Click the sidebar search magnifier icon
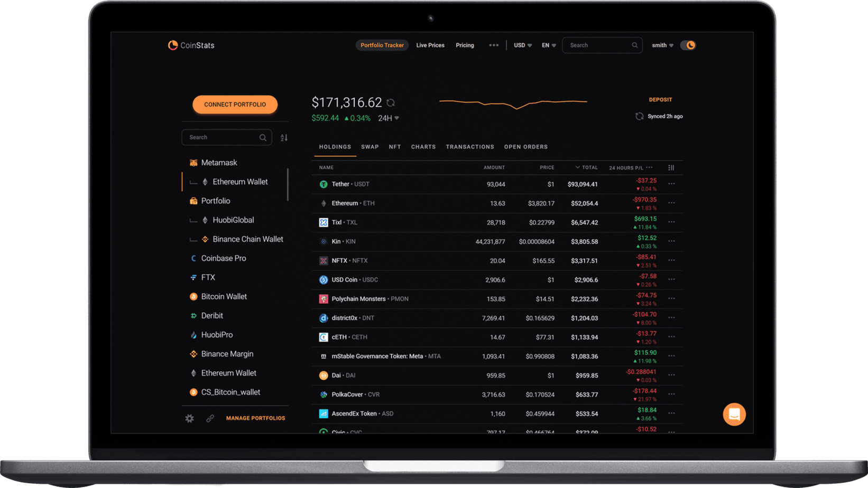 click(263, 137)
